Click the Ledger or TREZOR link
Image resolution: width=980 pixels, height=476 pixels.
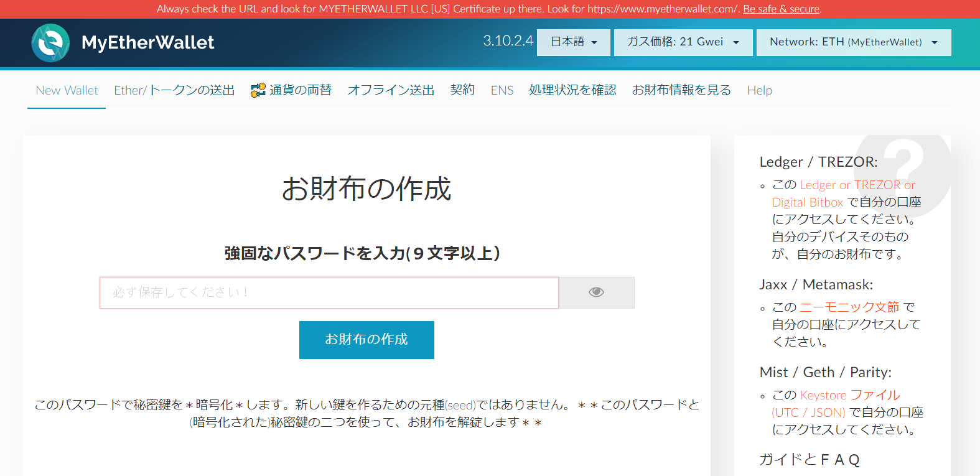[857, 185]
